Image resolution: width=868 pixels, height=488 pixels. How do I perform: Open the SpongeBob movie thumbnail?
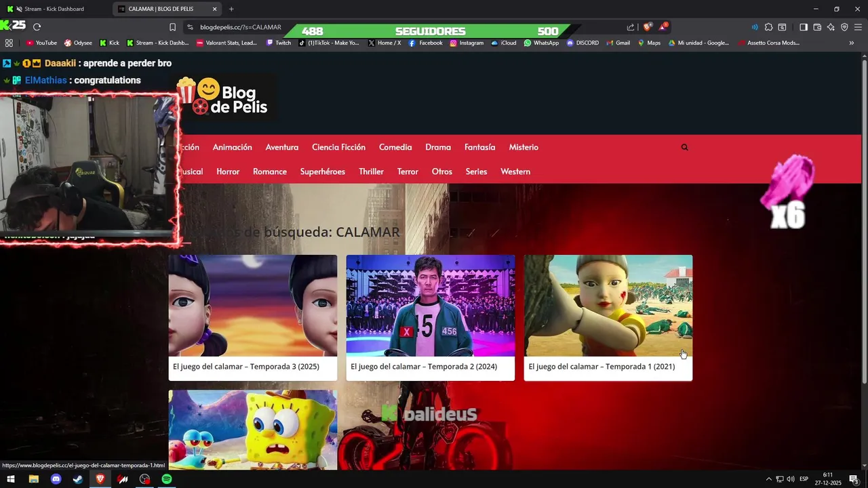pos(253,430)
